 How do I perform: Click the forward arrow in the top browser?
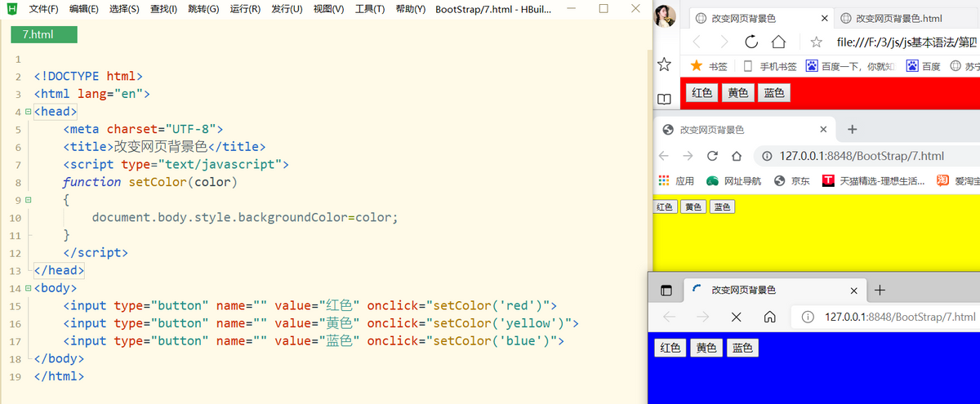(724, 42)
